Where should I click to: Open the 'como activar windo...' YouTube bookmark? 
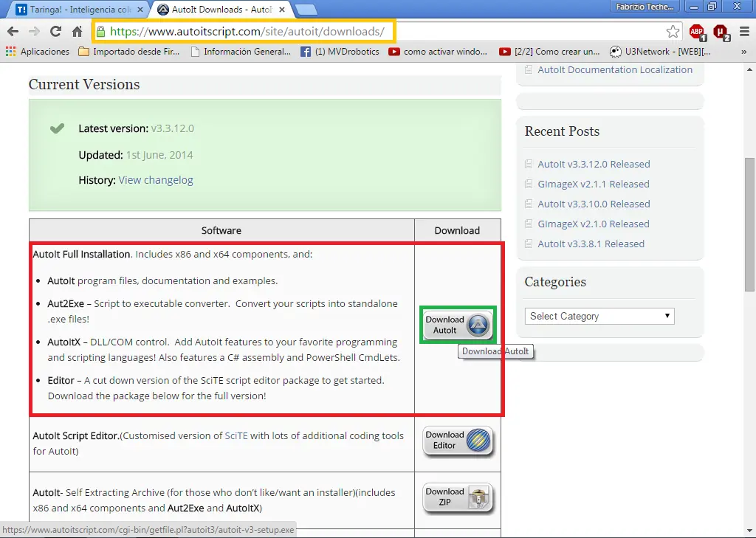(x=438, y=52)
